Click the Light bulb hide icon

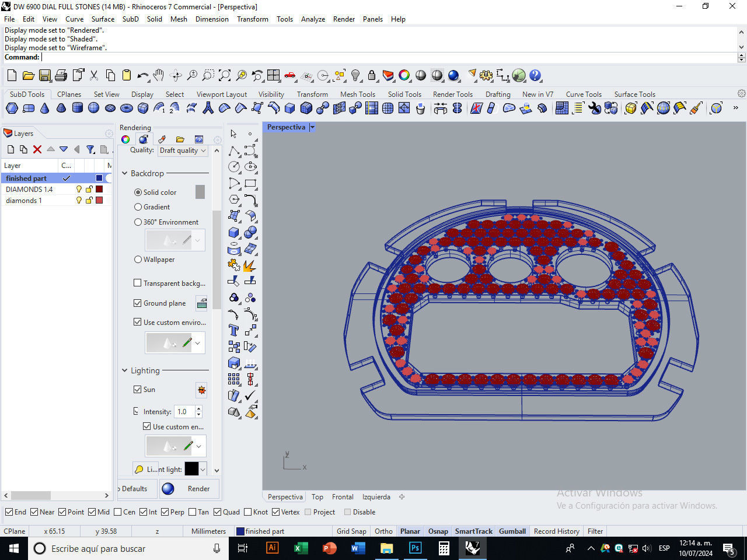click(x=355, y=75)
